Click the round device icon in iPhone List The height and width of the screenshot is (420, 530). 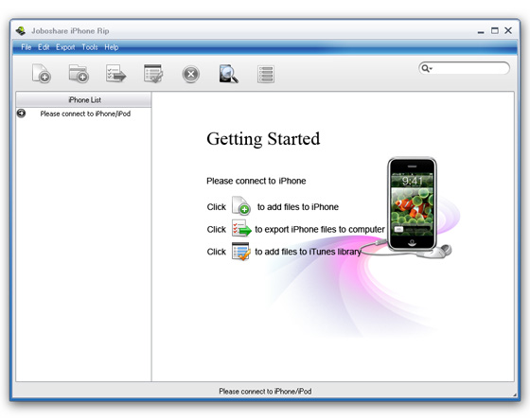[x=21, y=114]
